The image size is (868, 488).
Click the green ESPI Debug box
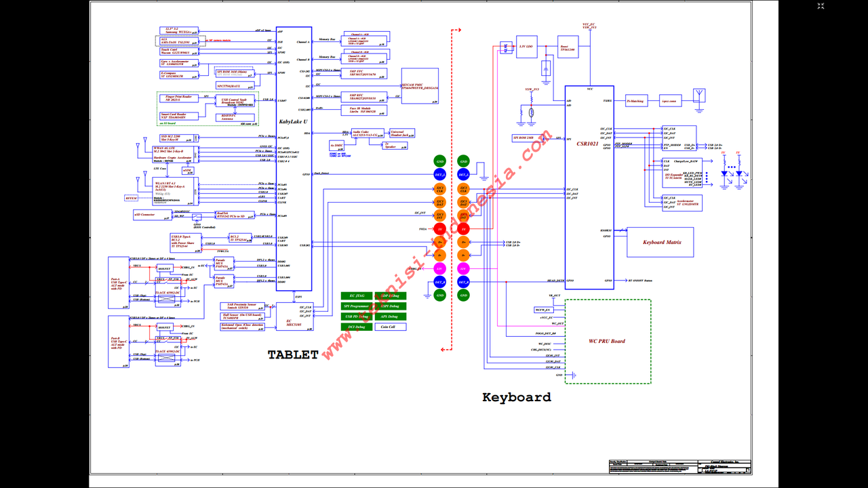(390, 306)
